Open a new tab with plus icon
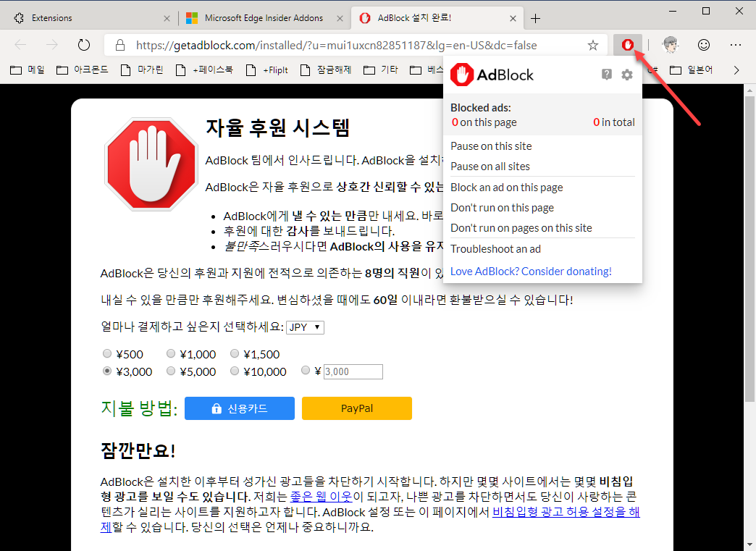 (535, 19)
